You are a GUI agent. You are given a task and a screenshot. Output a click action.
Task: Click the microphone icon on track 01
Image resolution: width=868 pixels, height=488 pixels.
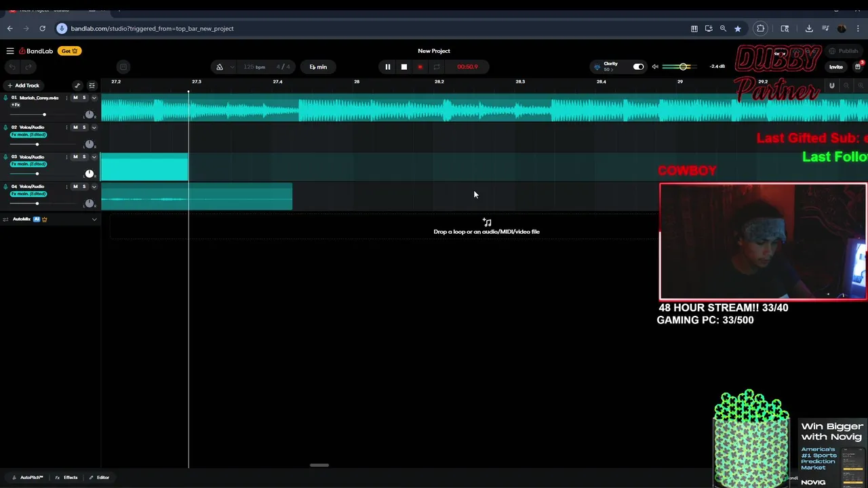[5, 98]
